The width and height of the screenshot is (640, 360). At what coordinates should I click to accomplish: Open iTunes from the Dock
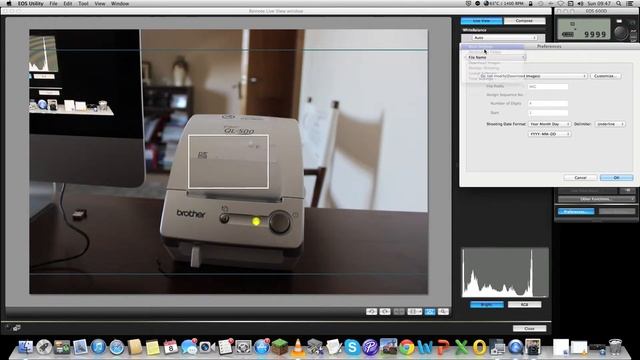[x=98, y=347]
